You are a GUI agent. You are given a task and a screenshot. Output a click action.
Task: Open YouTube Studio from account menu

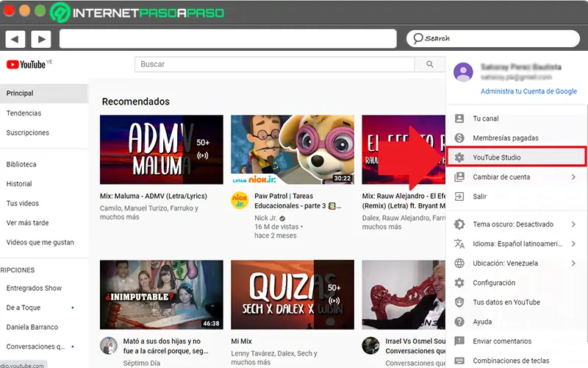point(516,157)
